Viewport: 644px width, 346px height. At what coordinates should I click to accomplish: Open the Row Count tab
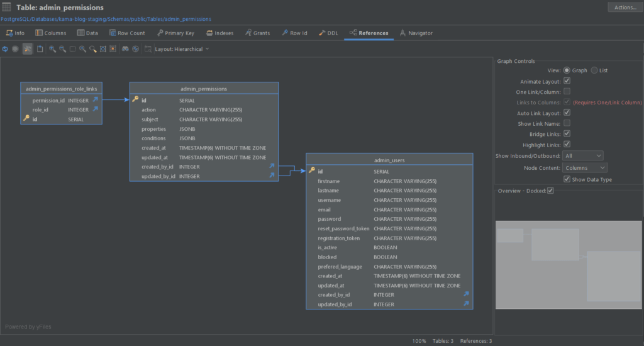(x=127, y=33)
